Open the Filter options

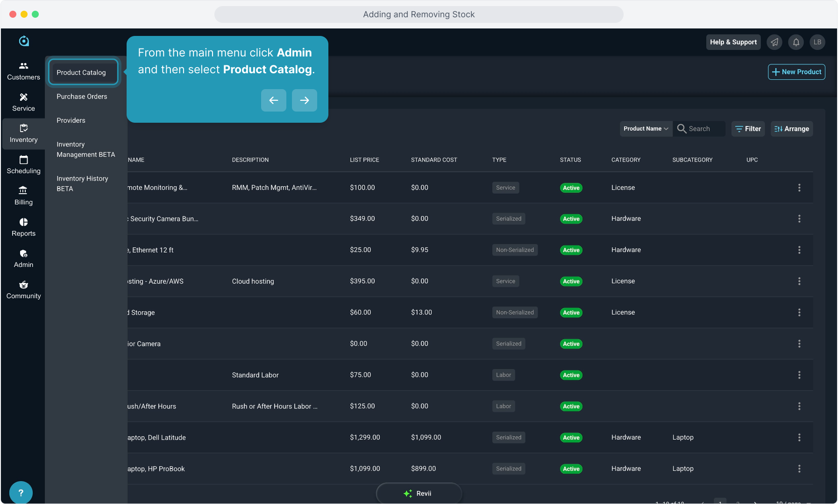point(748,129)
